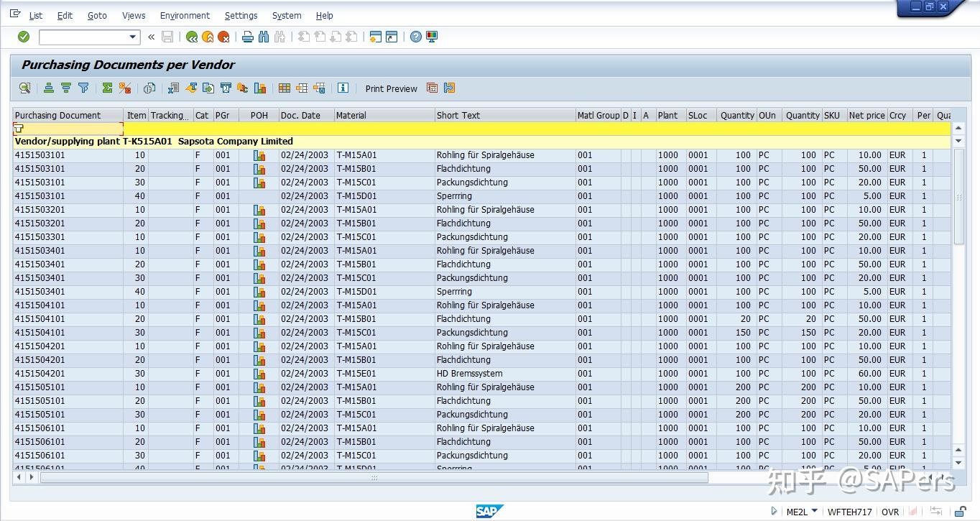Open the command field dropdown arrow
Viewport: 980px width, 521px height.
pos(133,37)
